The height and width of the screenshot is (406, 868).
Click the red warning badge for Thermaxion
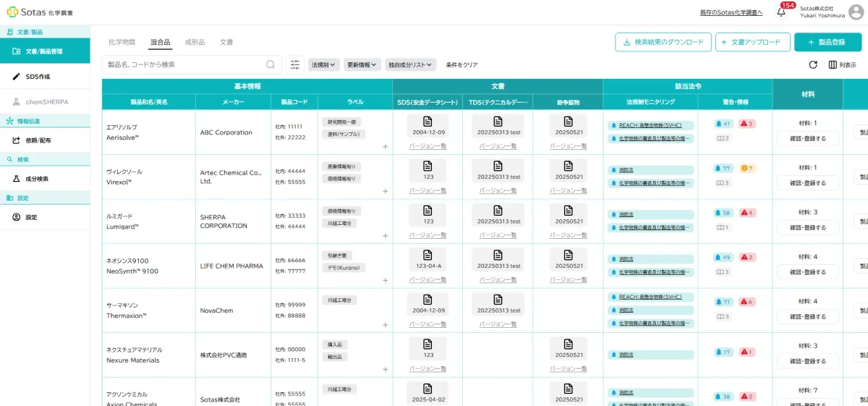747,302
